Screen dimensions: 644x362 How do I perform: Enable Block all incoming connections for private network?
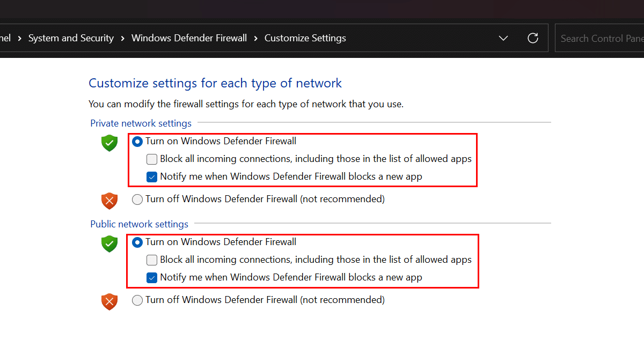pyautogui.click(x=152, y=159)
